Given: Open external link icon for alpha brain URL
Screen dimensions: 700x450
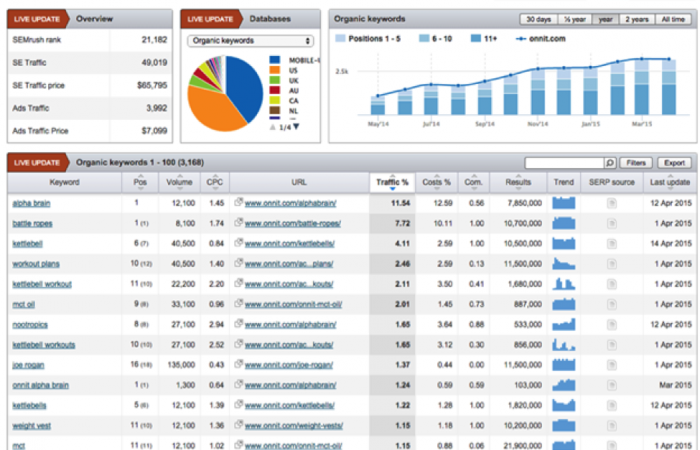Looking at the screenshot, I should click(239, 202).
